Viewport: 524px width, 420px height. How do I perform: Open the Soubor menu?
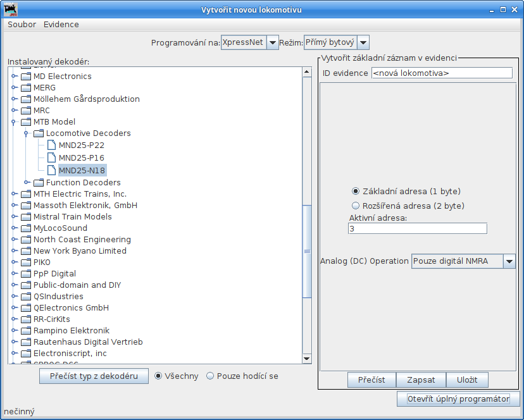click(22, 25)
